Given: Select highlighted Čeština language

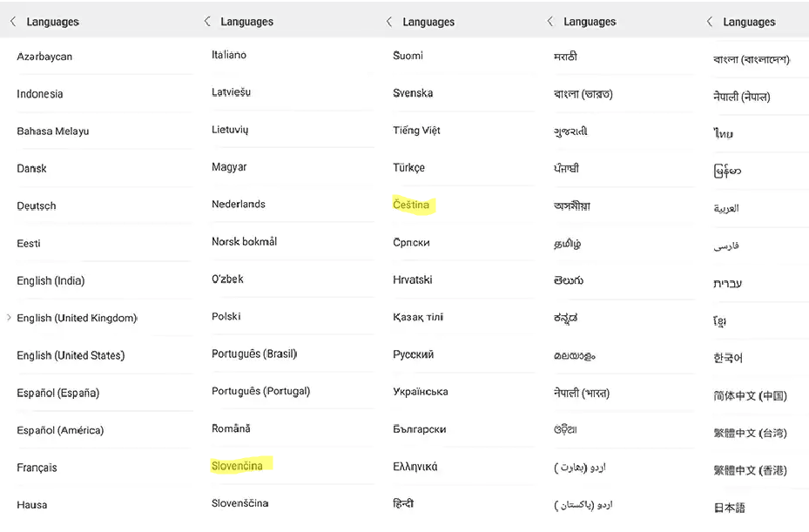Looking at the screenshot, I should [x=411, y=205].
